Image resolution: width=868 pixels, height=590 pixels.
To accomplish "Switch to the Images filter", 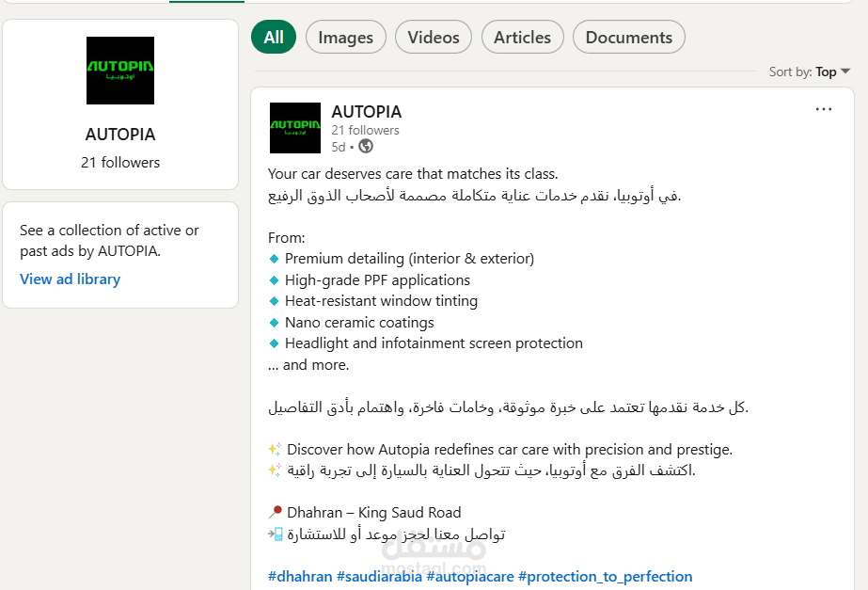I will pyautogui.click(x=345, y=37).
